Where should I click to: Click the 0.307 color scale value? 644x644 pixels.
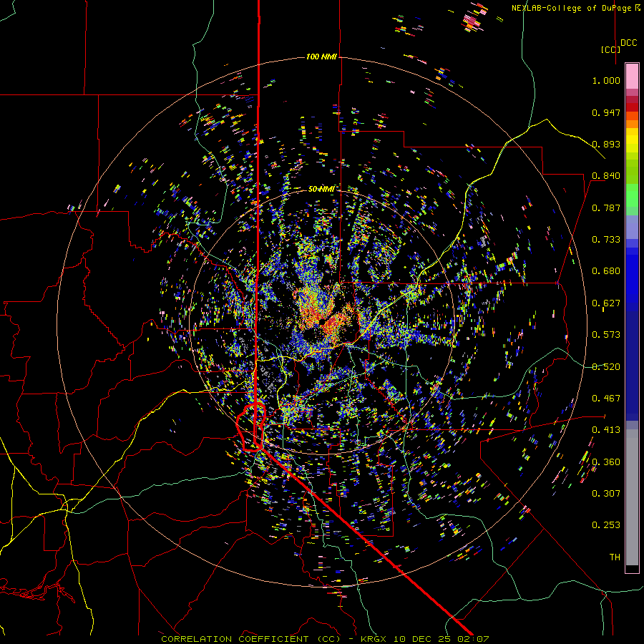(x=606, y=494)
